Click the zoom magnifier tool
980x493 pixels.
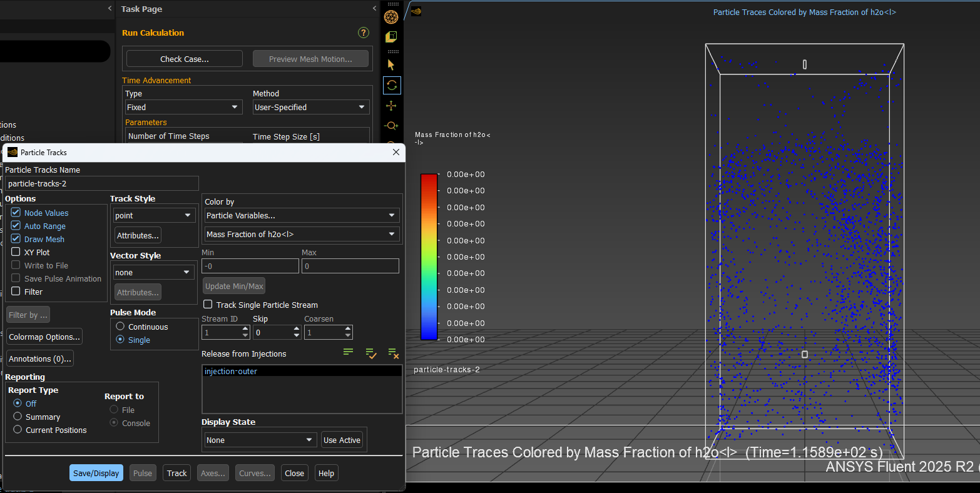[x=392, y=126]
